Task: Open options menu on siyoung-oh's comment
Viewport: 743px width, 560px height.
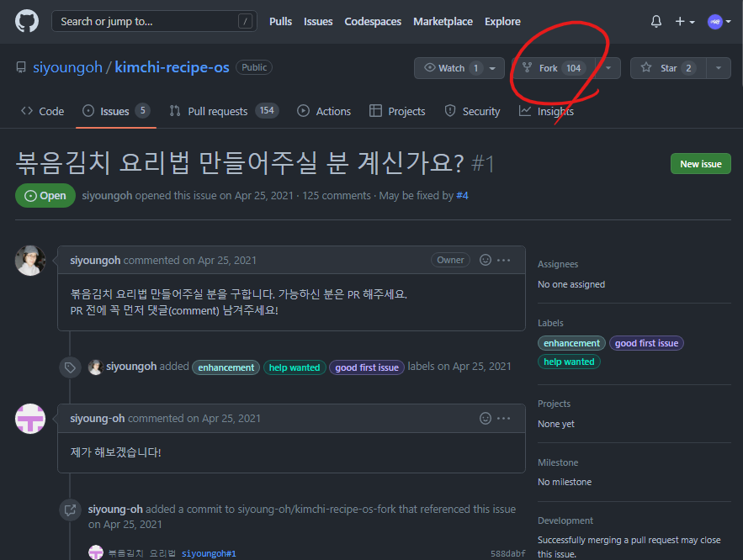Action: 504,418
